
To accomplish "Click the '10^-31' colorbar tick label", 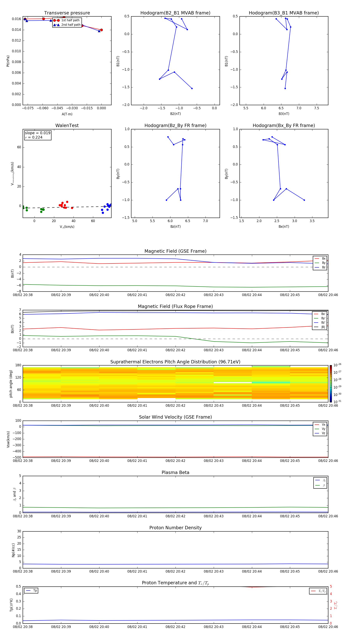I will pos(337,402).
